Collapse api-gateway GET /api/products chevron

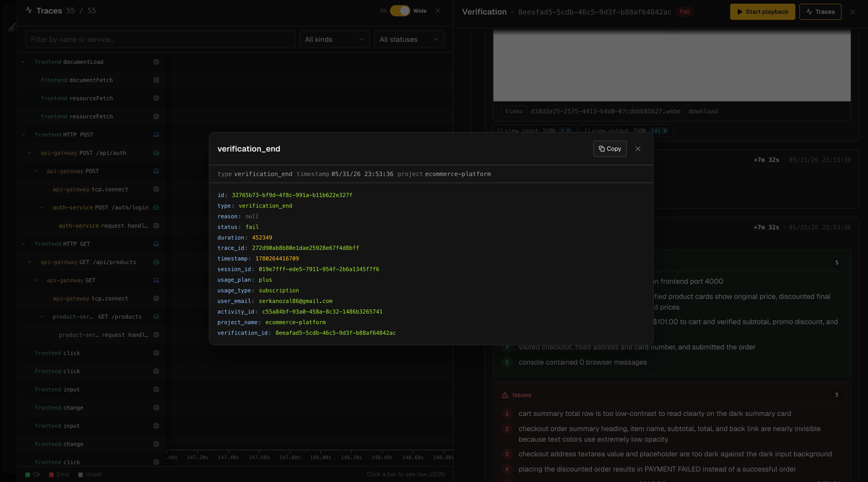coord(29,262)
